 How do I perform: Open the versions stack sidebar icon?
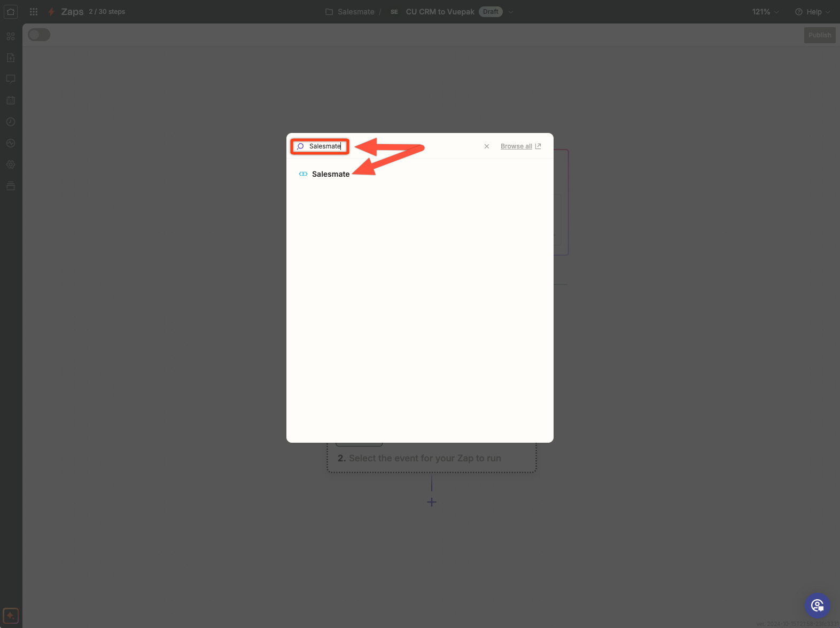click(x=11, y=186)
